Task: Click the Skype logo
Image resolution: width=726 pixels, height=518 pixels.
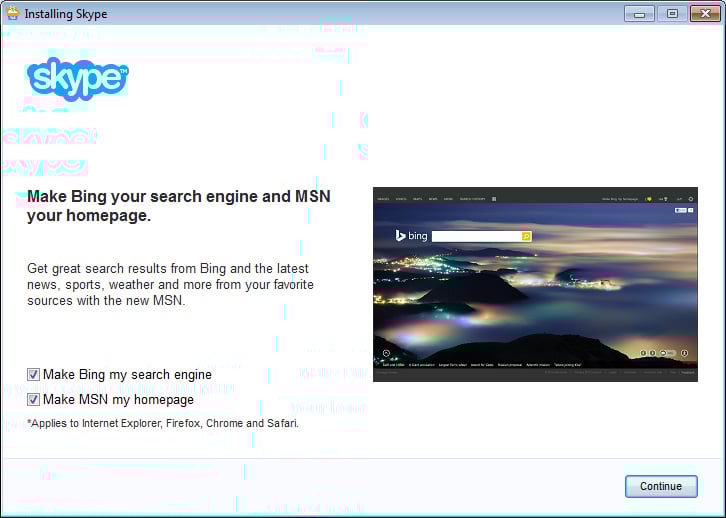Action: 78,79
